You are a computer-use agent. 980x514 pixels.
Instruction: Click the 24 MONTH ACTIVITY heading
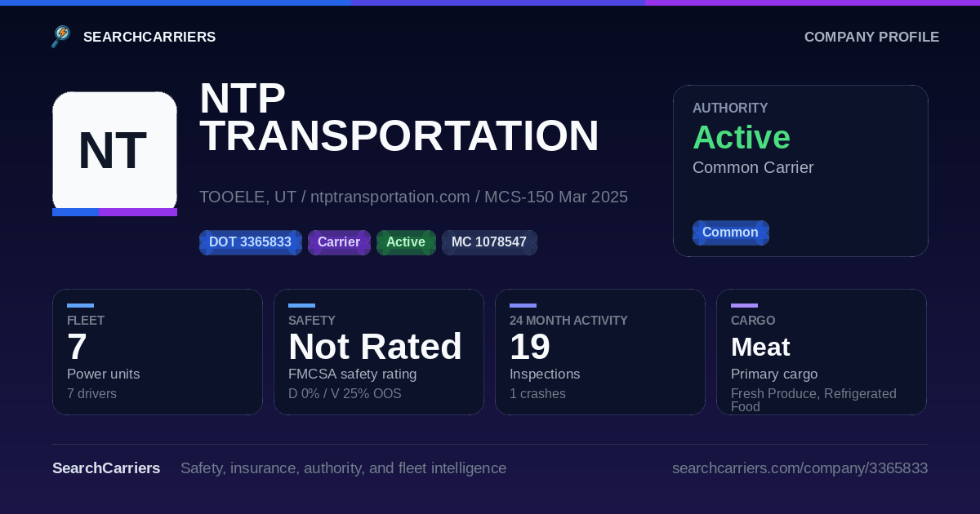[x=568, y=321]
